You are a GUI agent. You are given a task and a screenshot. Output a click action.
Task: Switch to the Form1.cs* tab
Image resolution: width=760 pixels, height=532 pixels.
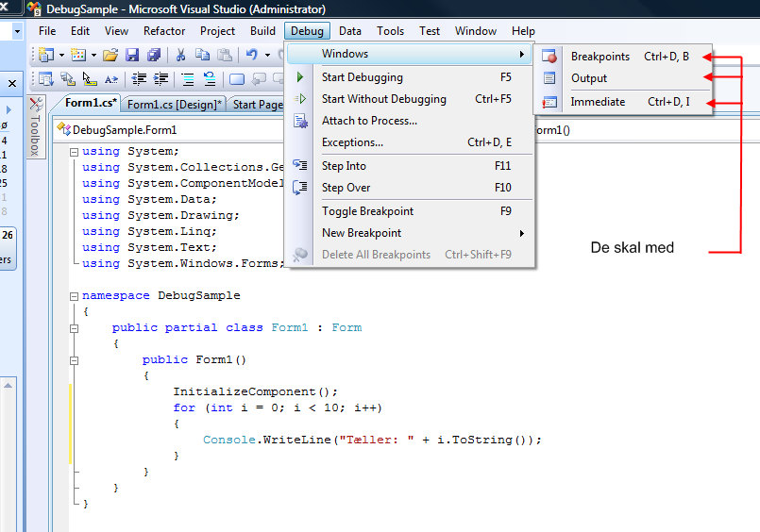[x=90, y=103]
